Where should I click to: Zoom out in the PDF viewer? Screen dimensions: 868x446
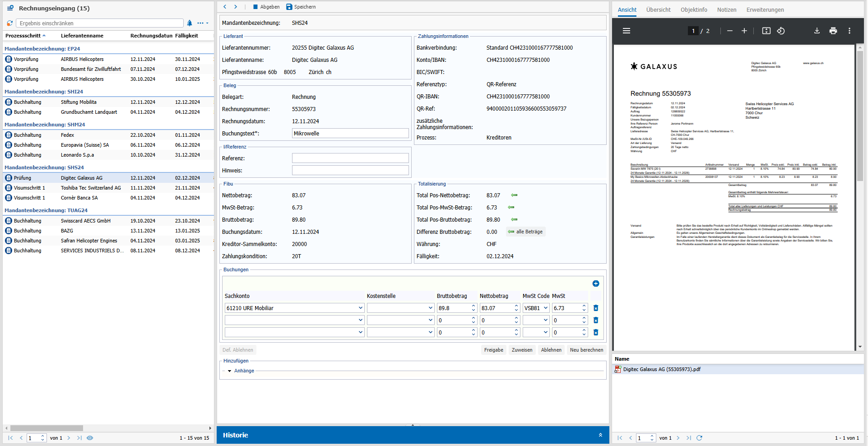pyautogui.click(x=730, y=31)
